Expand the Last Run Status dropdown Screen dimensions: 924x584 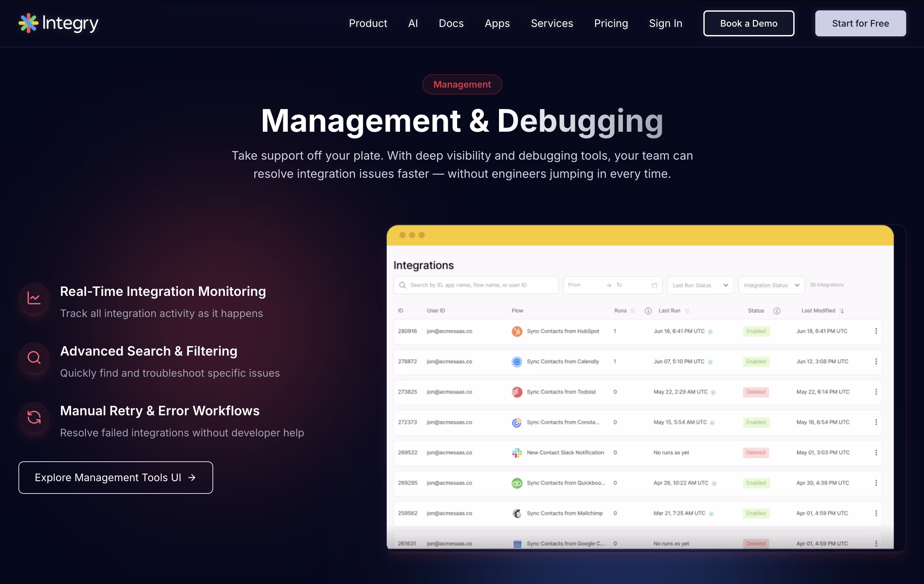tap(700, 285)
